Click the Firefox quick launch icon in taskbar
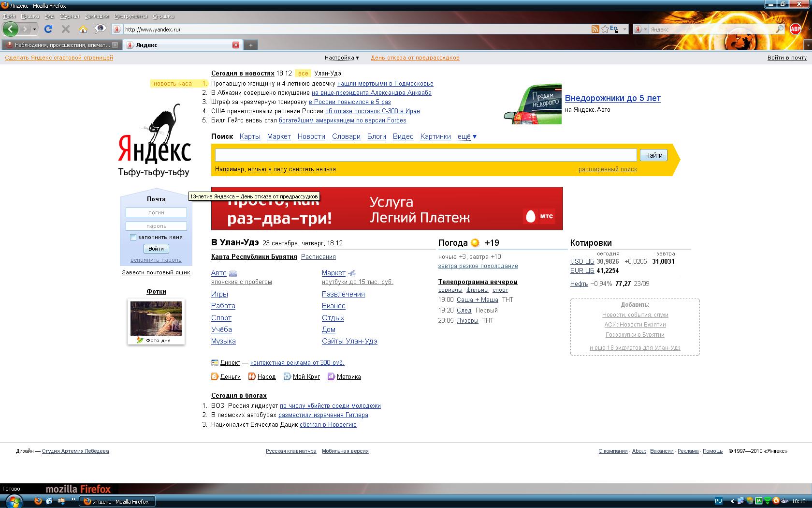 tap(38, 501)
